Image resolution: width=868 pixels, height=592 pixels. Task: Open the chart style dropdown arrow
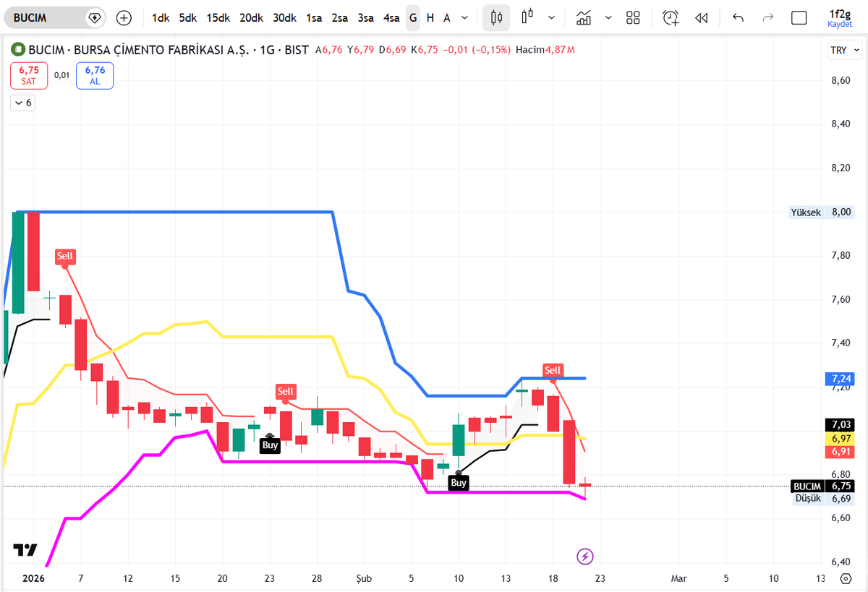(552, 17)
